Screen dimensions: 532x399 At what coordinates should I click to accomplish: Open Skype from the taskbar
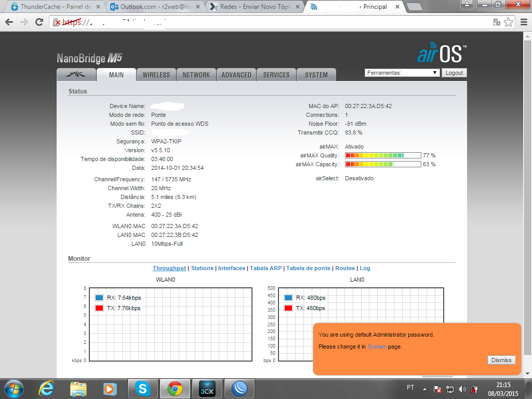(143, 389)
